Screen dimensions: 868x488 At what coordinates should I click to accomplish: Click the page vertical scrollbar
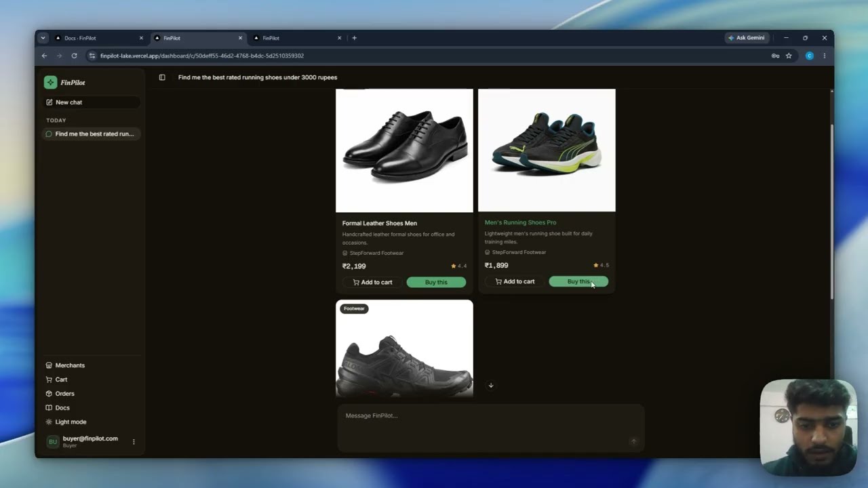[x=831, y=211]
